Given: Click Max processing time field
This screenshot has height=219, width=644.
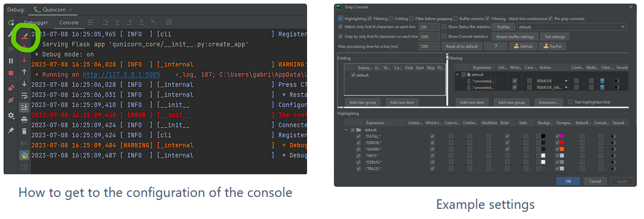Looking at the screenshot, I should coord(429,47).
